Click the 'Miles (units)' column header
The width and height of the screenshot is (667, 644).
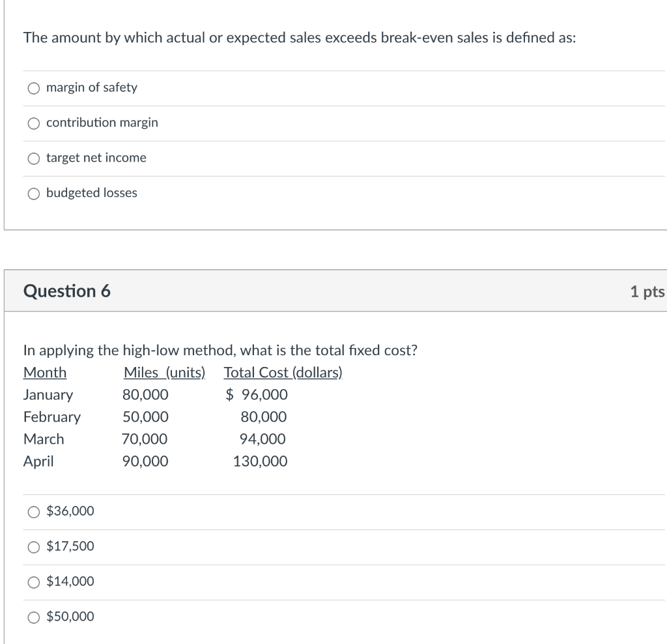coord(164,372)
